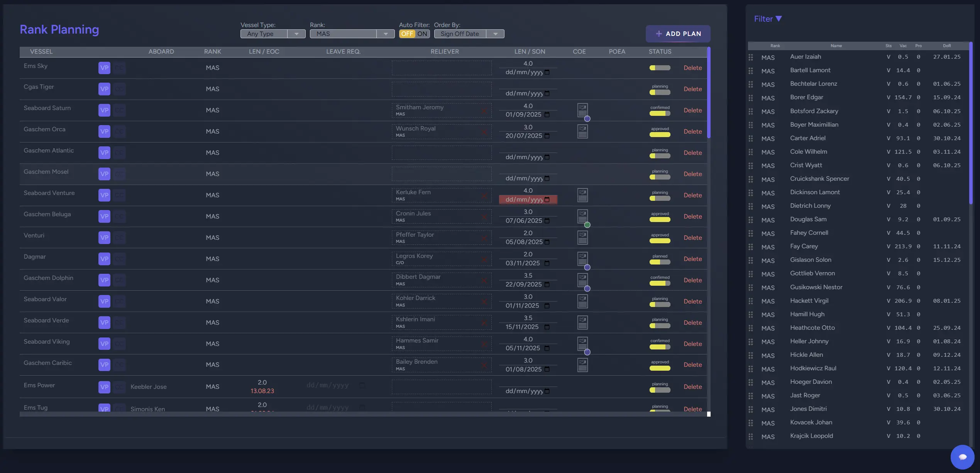Delete the Cgas Tiger plan row
This screenshot has width=980, height=473.
point(692,89)
